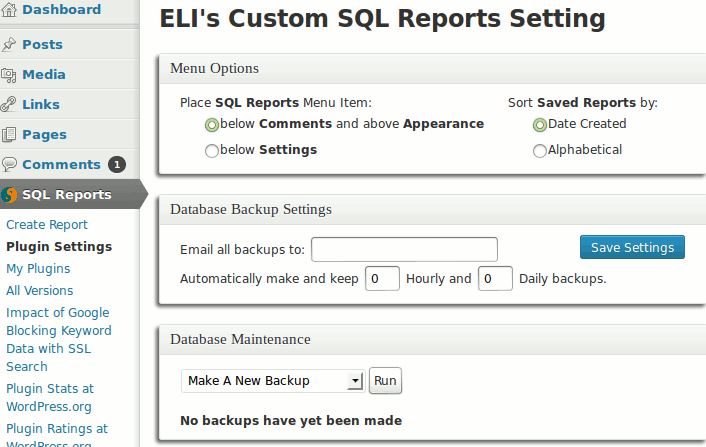Click the SQL Reports yin-yang icon

pos(9,195)
